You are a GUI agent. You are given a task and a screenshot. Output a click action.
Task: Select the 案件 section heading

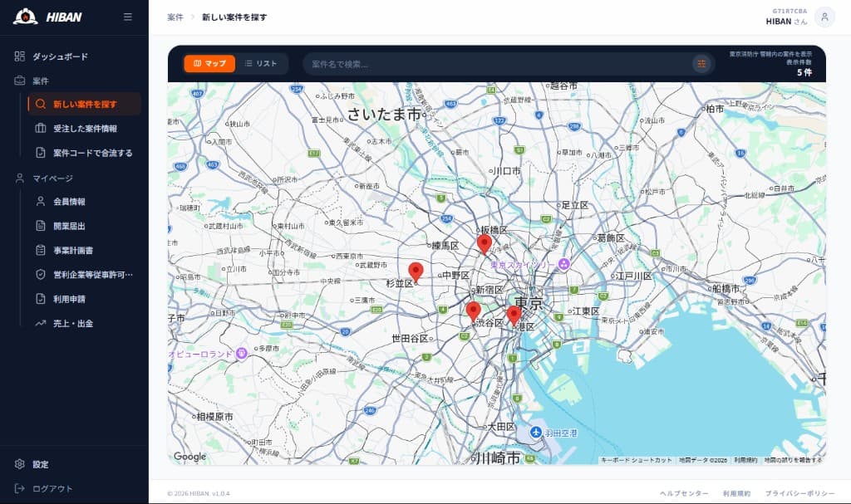point(40,81)
